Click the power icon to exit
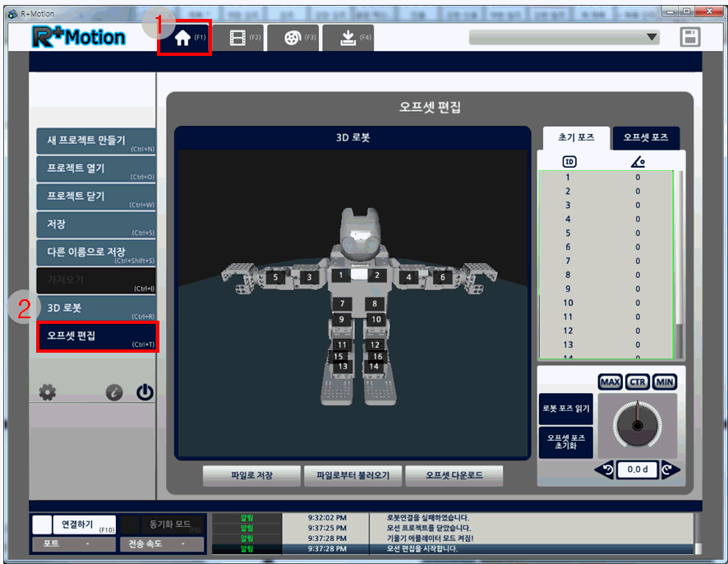 point(145,392)
